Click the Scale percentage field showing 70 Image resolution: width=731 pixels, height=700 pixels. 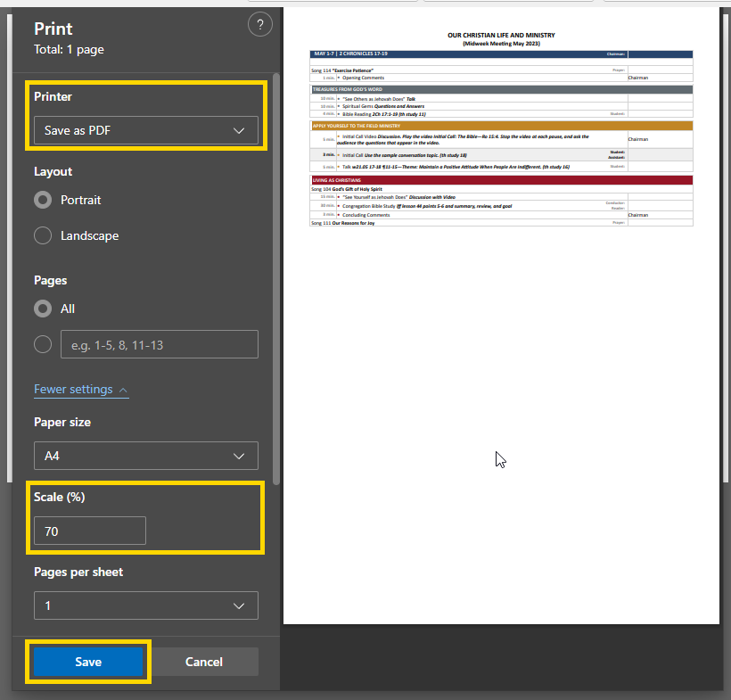click(x=89, y=531)
